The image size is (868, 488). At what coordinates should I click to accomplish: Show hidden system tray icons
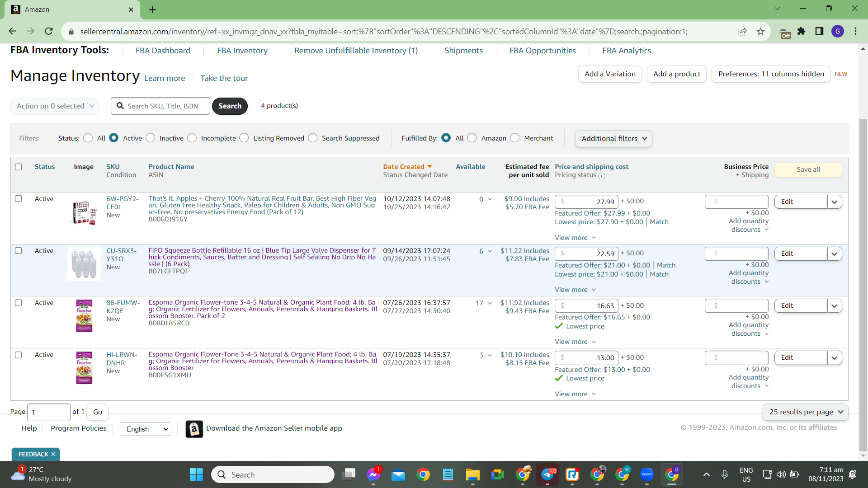coord(707,474)
